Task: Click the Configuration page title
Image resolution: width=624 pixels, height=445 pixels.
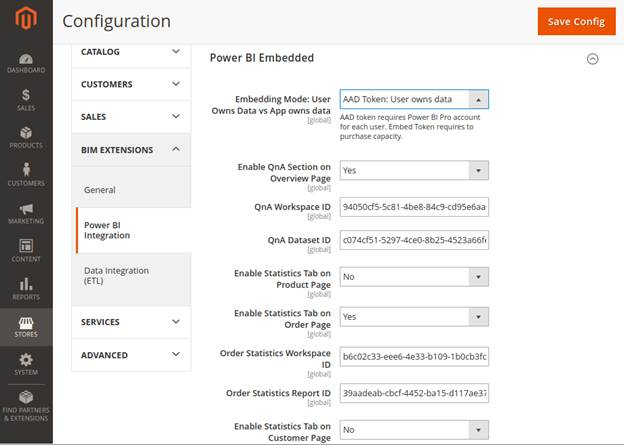Action: click(x=117, y=21)
